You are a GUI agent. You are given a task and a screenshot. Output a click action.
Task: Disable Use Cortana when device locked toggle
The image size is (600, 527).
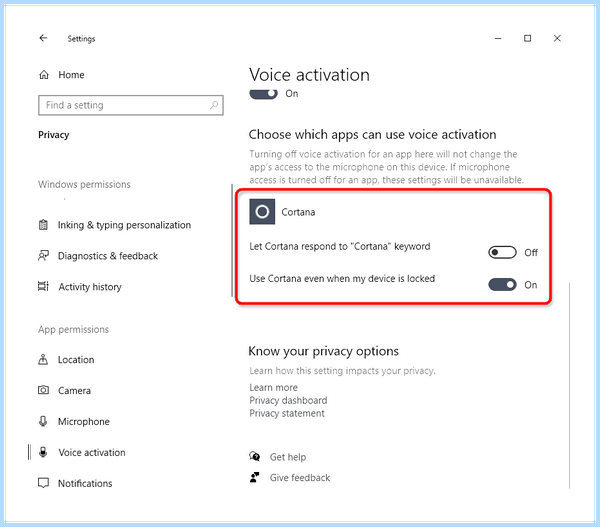[x=502, y=285]
